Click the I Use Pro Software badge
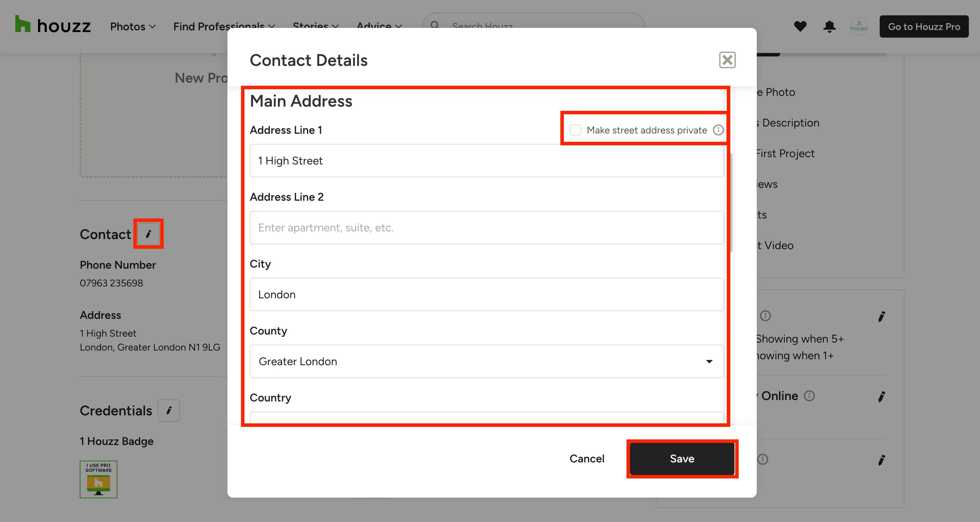This screenshot has width=980, height=522. [x=99, y=479]
